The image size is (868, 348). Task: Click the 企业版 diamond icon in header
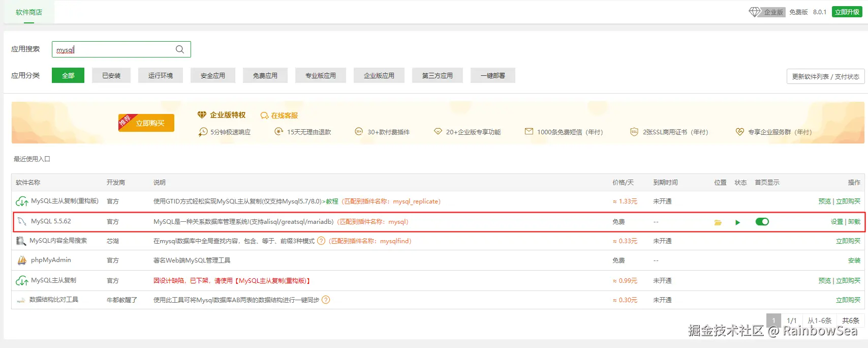pyautogui.click(x=755, y=12)
